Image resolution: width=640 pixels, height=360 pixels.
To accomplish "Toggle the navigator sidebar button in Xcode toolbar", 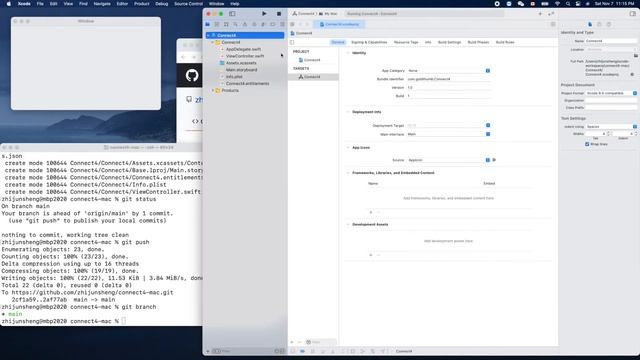I will [x=232, y=13].
